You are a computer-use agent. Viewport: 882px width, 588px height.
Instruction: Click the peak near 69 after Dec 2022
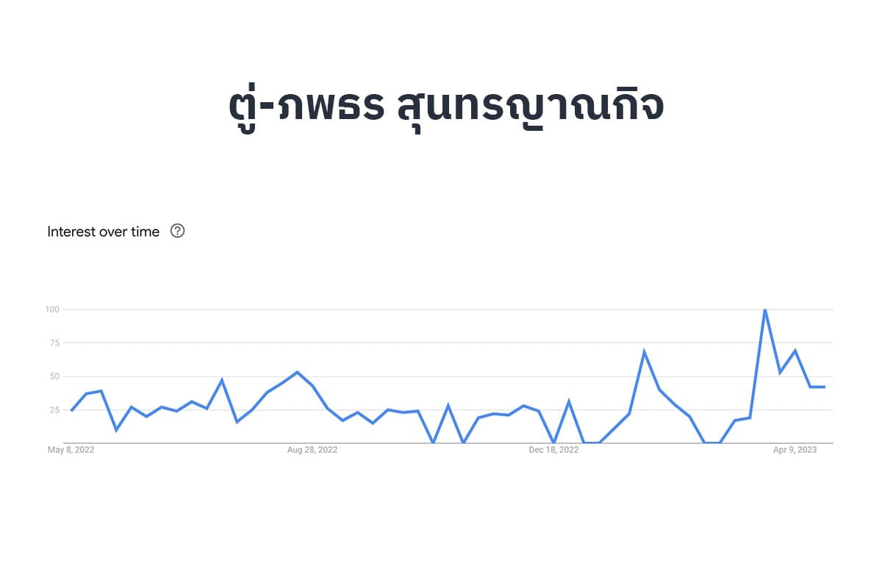click(x=644, y=351)
